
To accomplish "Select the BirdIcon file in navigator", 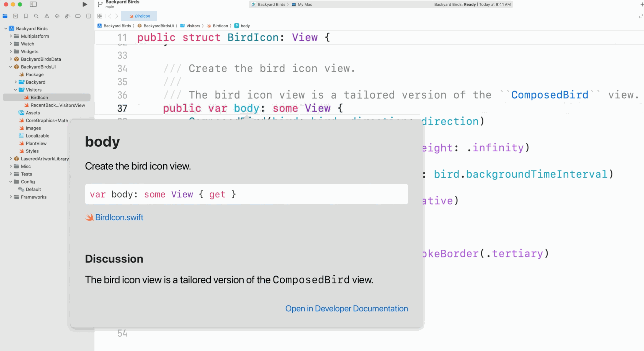I will [x=39, y=97].
